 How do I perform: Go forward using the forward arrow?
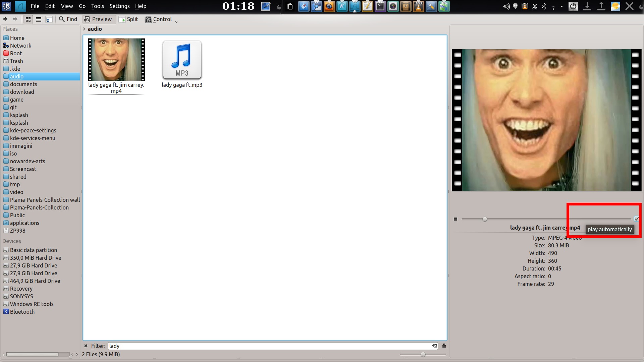click(x=15, y=19)
